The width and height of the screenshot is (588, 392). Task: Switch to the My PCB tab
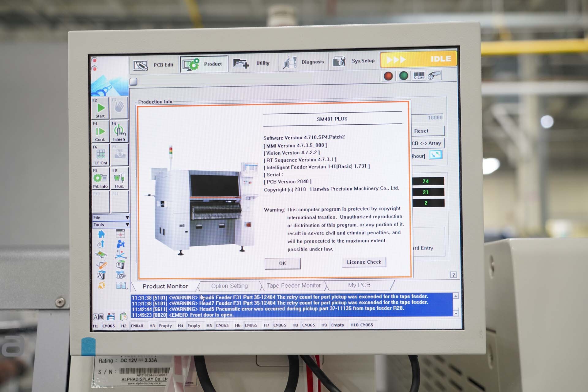tap(359, 285)
